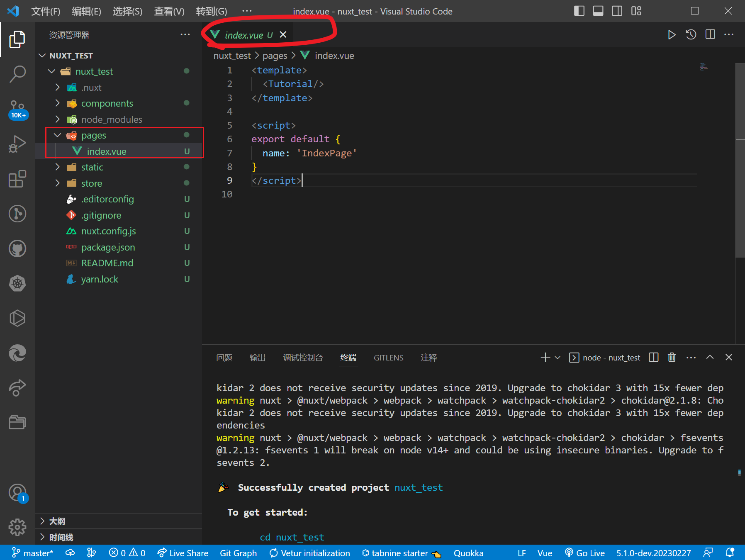Kill terminal with trash icon
The image size is (745, 560).
[672, 357]
